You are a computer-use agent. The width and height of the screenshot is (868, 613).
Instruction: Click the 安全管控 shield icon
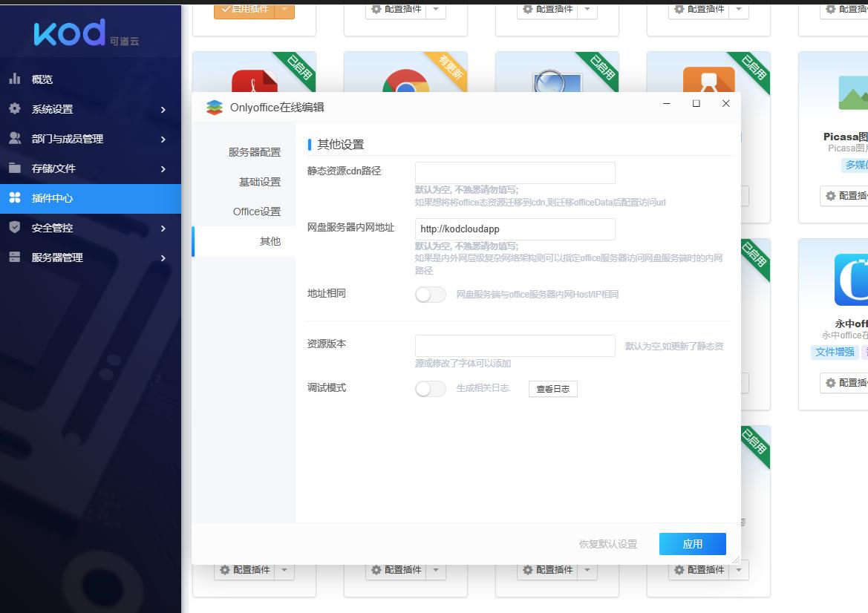[x=15, y=227]
